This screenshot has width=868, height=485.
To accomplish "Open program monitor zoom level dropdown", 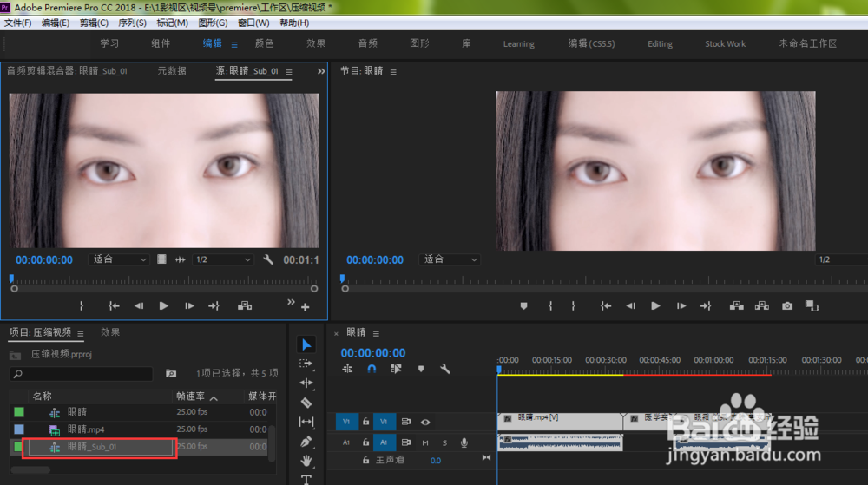I will coord(450,259).
